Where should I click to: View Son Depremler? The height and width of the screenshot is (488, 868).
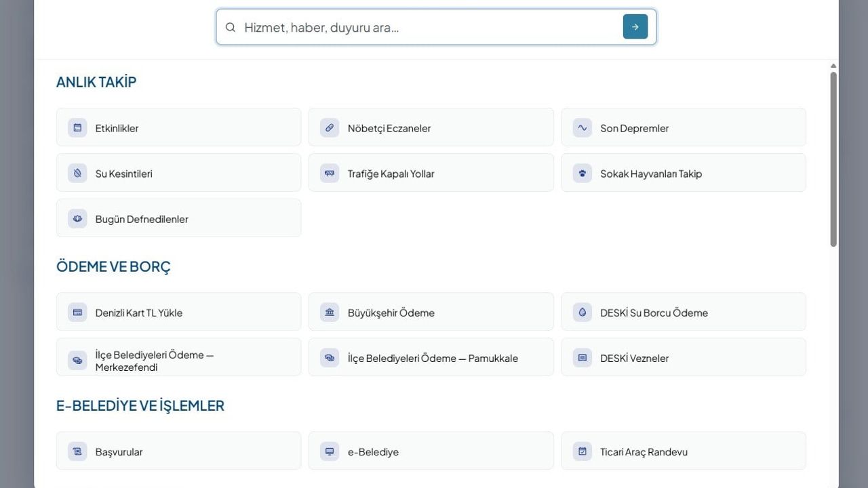684,127
